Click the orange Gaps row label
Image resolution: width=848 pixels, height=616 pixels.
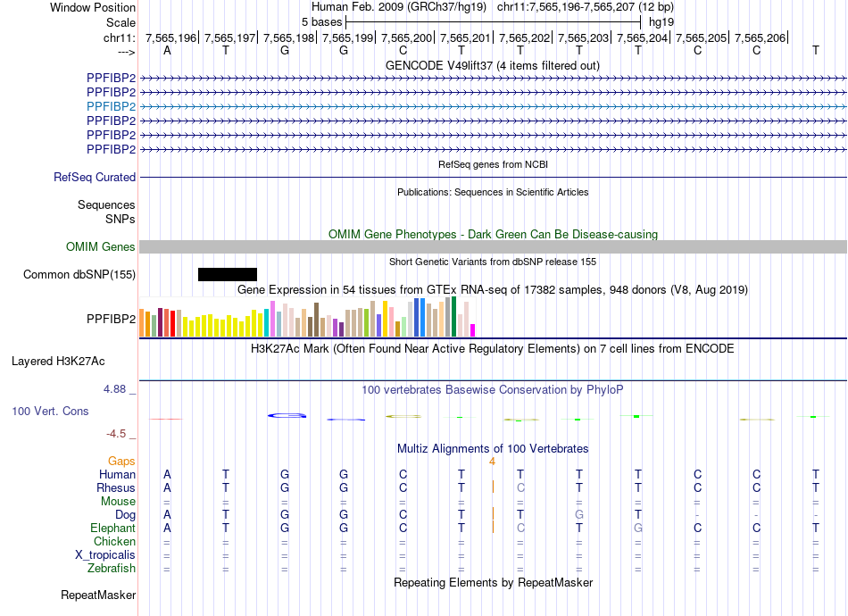click(121, 461)
